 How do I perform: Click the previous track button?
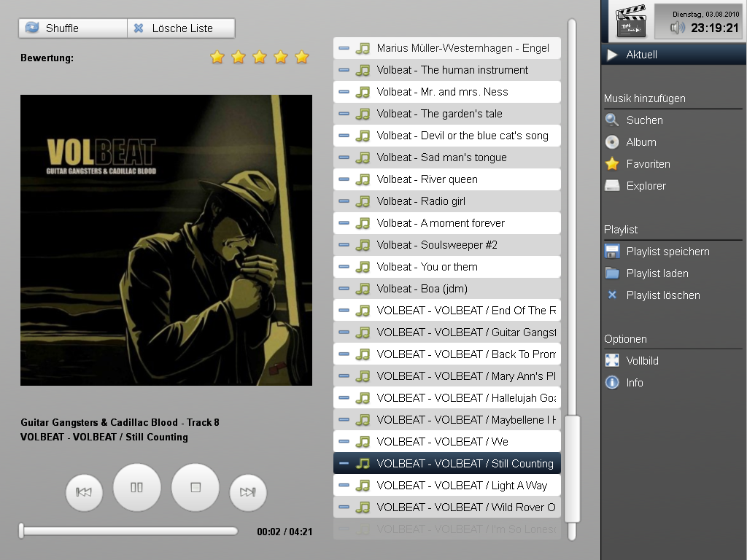click(x=84, y=492)
